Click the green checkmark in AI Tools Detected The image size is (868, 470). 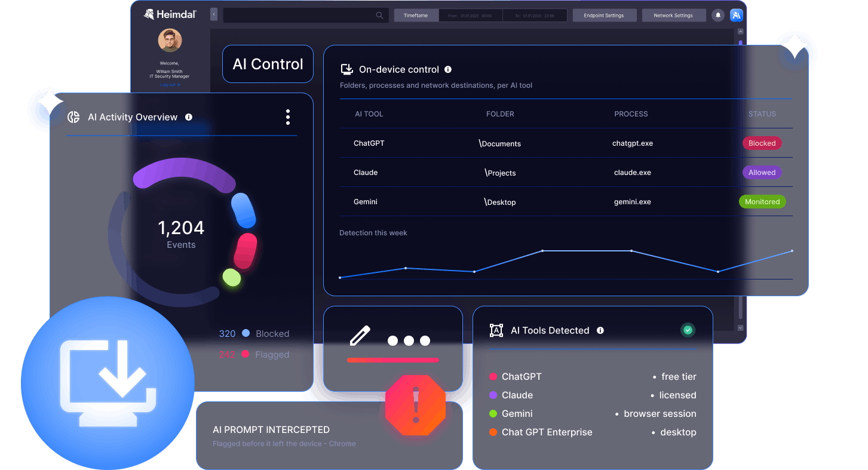coord(688,330)
